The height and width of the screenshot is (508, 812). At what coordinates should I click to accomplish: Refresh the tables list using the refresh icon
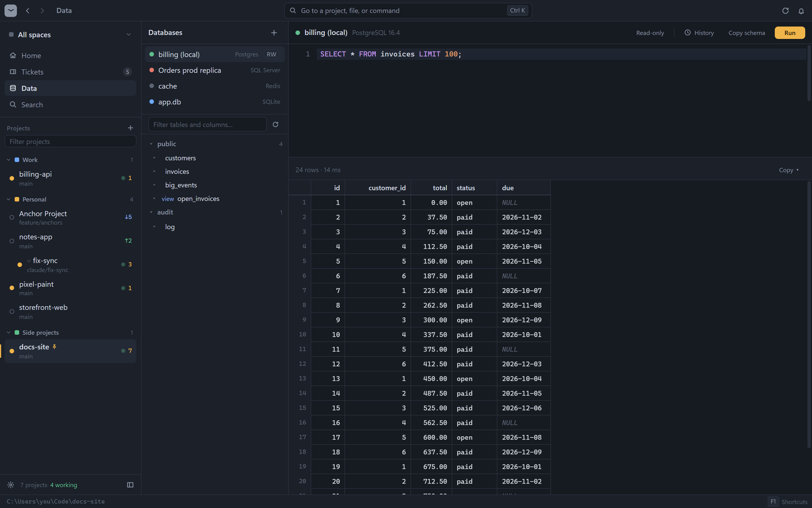point(275,124)
